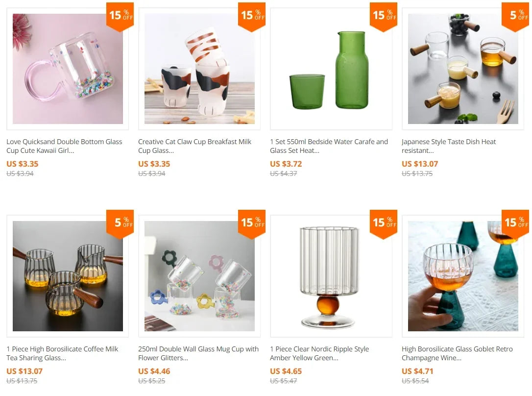Viewport: 532px width, 396px height.
Task: Open the 1 Set 550ml Bedside Water Carafe title
Action: click(329, 146)
